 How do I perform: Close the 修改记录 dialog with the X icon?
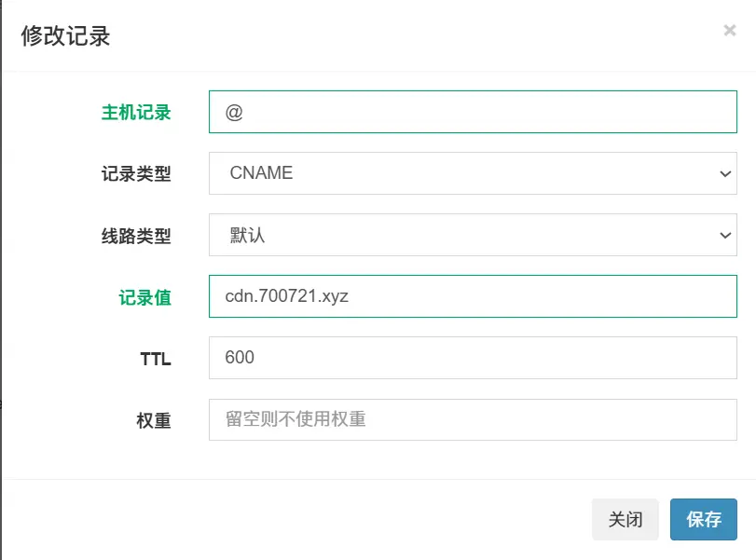(730, 31)
